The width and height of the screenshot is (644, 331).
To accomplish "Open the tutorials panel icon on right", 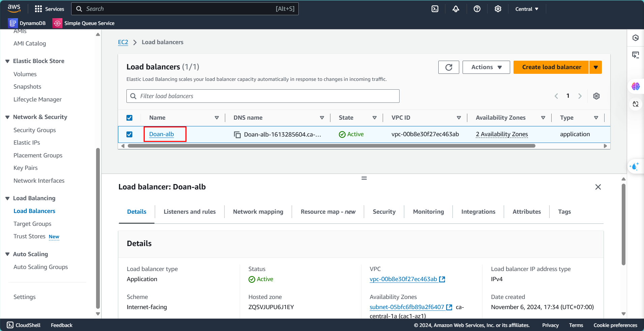I will click(x=636, y=55).
